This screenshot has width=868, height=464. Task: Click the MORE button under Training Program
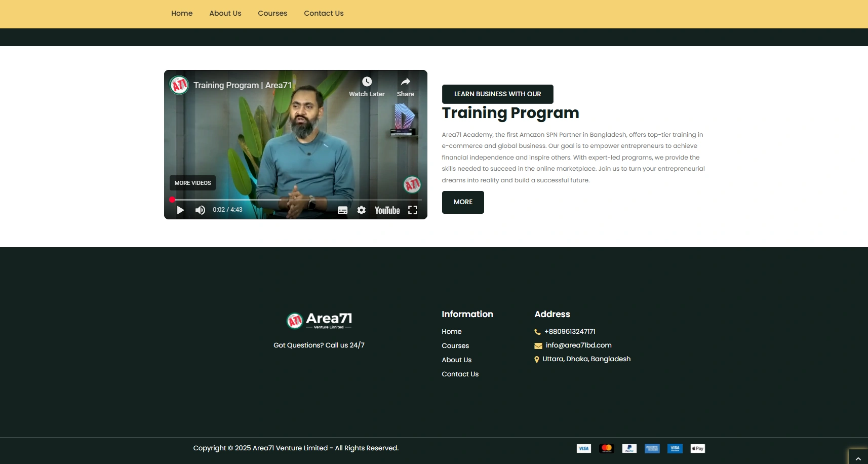point(463,202)
